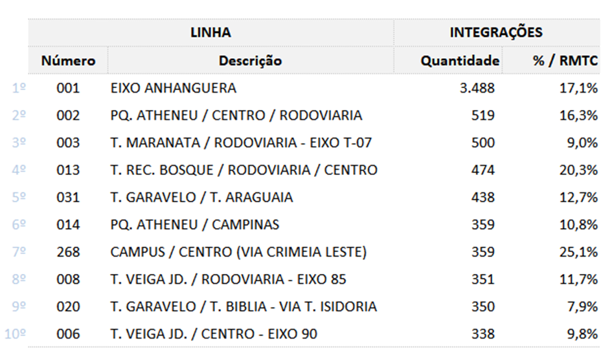Select the EIXO ANHANGUERA description cell
This screenshot has width=612, height=364.
click(x=174, y=88)
